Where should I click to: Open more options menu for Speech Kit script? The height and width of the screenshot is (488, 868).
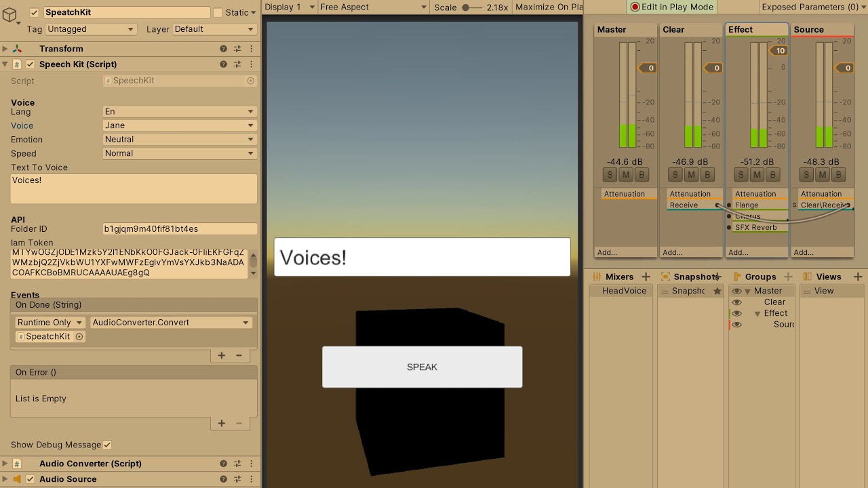(x=252, y=64)
